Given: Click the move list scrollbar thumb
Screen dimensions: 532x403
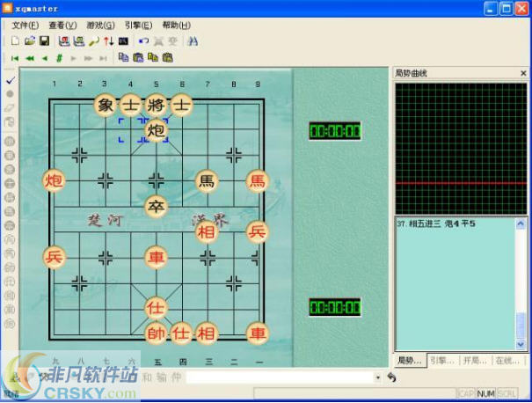Looking at the screenshot, I should [521, 326].
